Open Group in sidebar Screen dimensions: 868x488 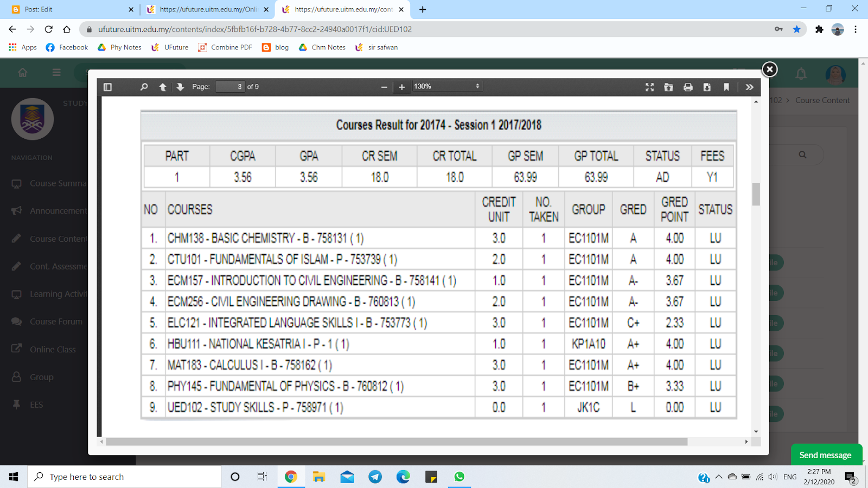coord(33,377)
